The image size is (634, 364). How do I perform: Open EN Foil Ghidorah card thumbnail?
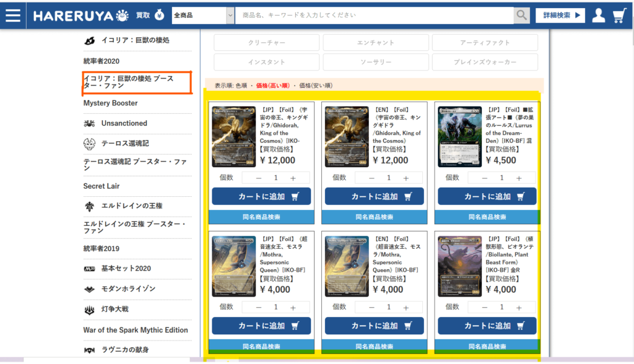click(x=347, y=137)
